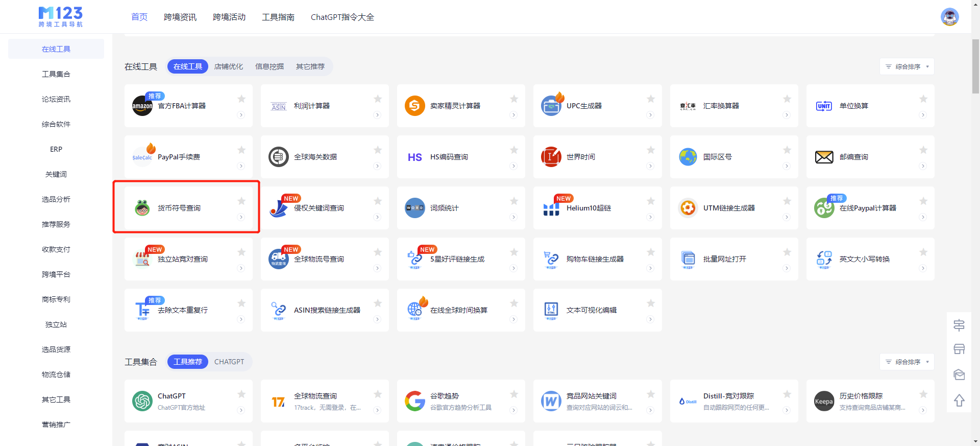Open the user avatar profile icon
This screenshot has width=980, height=446.
tap(949, 17)
